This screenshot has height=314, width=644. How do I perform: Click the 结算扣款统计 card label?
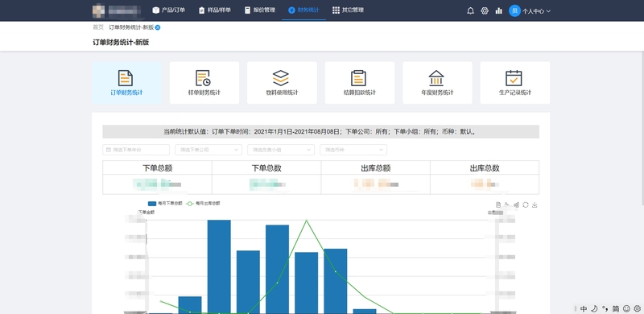coord(359,93)
